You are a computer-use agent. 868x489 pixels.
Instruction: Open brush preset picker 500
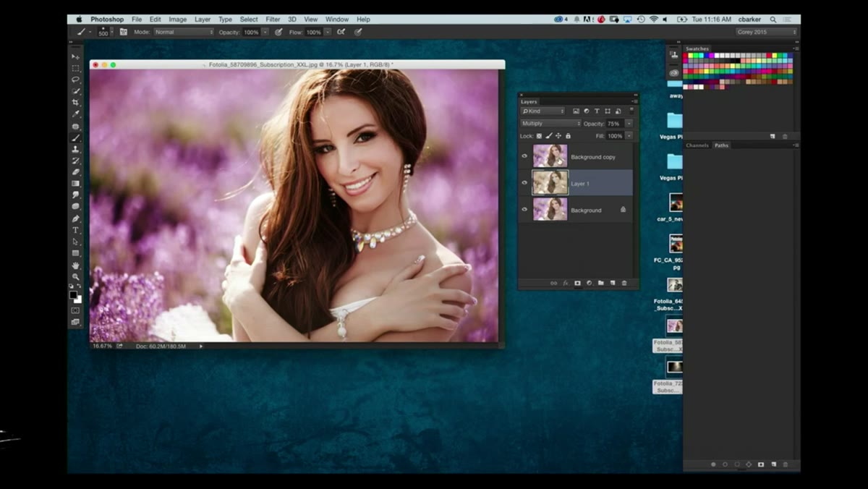tap(104, 32)
